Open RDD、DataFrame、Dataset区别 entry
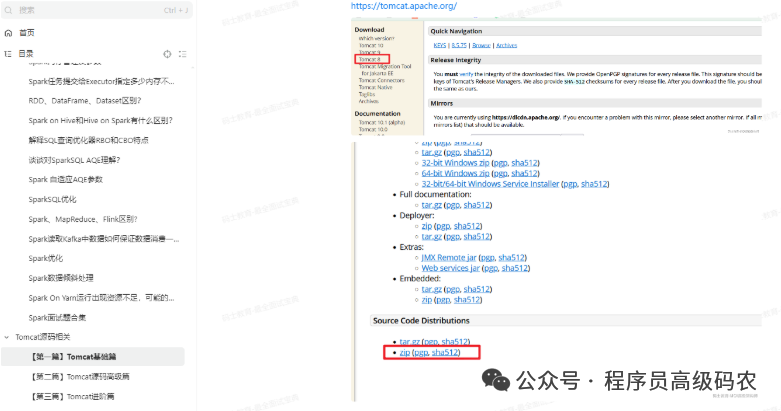Image resolution: width=781 pixels, height=411 pixels. pos(85,101)
